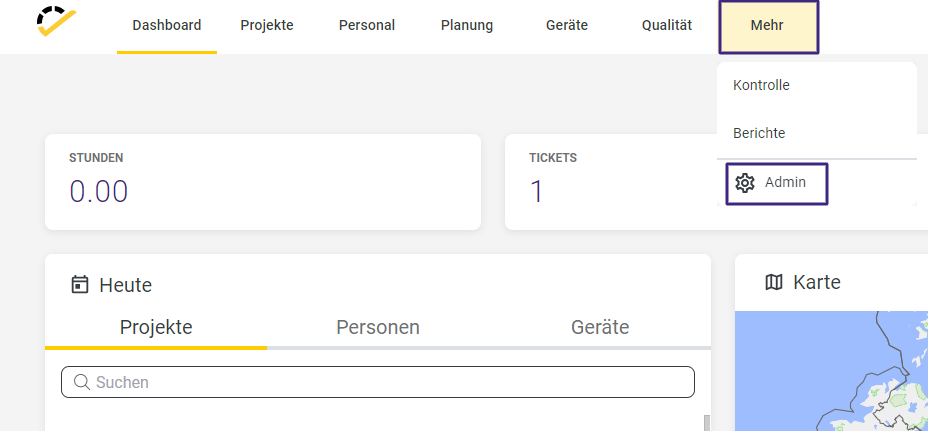Screen dimensions: 928x431
Task: Click the Tickets count card
Action: point(610,182)
